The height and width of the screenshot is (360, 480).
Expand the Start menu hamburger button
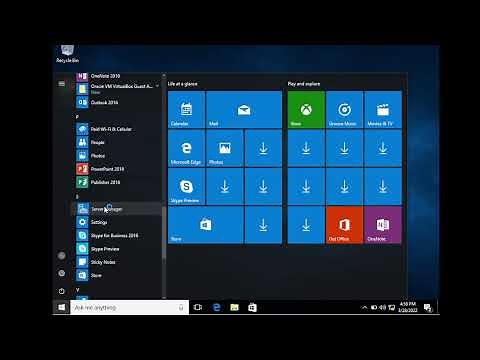pos(62,84)
